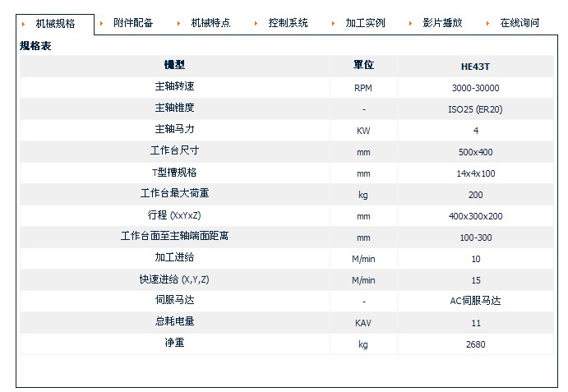Click orange arrow beside 加工实例
The image size is (568, 392).
[333, 23]
